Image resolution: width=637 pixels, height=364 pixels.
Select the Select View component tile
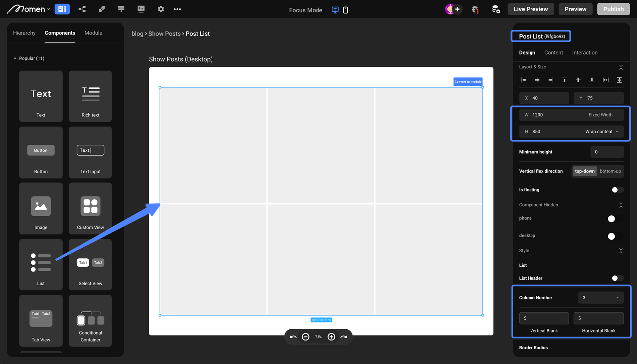point(90,265)
